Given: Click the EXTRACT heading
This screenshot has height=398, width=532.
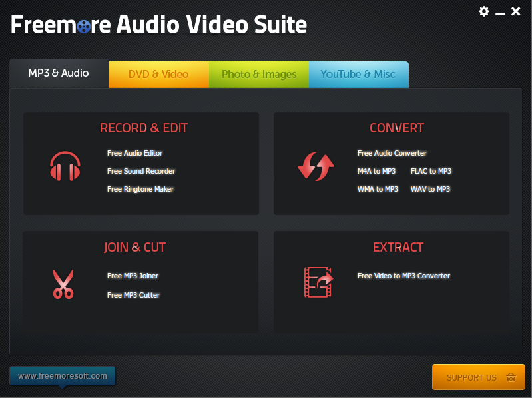Looking at the screenshot, I should click(398, 247).
